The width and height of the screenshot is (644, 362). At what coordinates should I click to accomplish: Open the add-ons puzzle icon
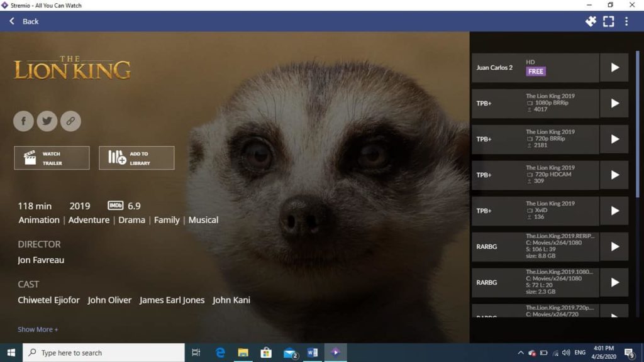591,21
